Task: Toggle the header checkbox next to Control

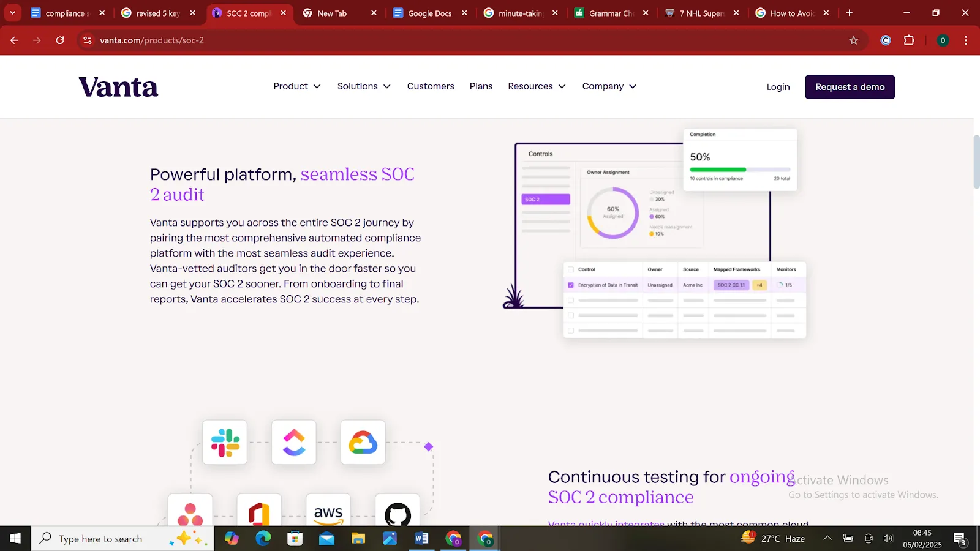Action: 571,269
